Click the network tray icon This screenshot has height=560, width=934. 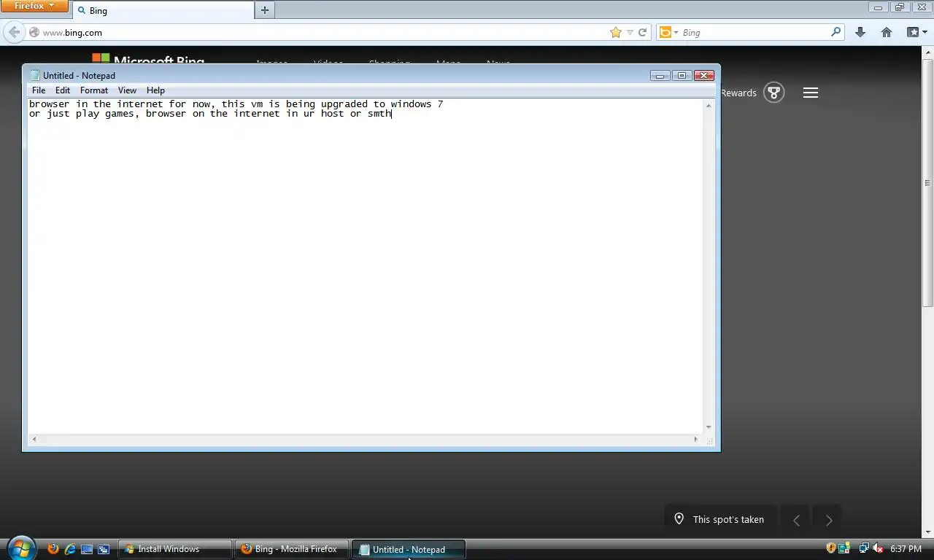pyautogui.click(x=864, y=548)
